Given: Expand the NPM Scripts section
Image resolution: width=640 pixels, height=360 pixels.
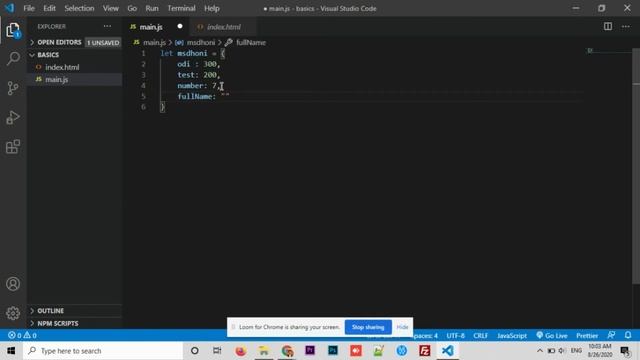Looking at the screenshot, I should point(75,323).
